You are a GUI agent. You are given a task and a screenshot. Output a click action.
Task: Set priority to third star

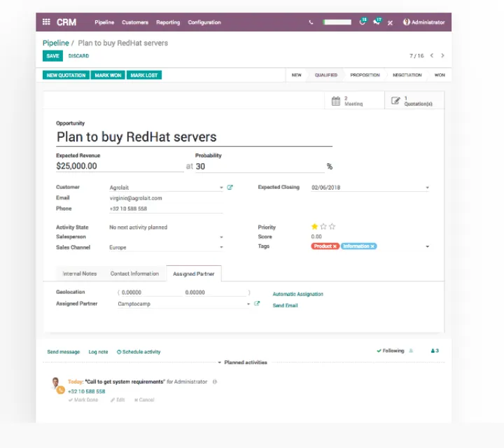(332, 227)
